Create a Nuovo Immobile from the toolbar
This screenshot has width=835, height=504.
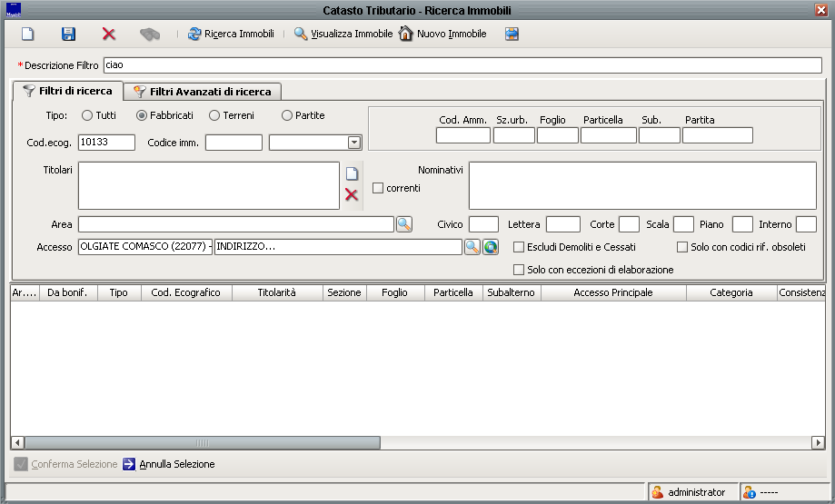(442, 35)
